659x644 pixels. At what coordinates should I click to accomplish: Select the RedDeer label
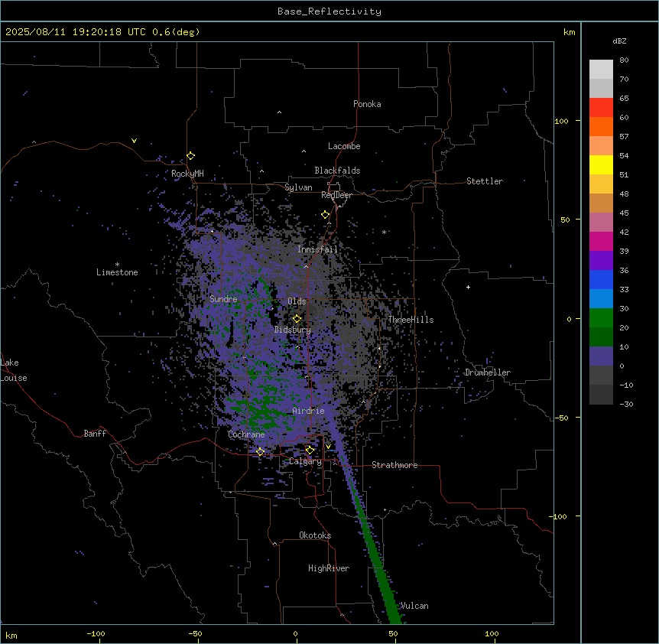(x=336, y=195)
